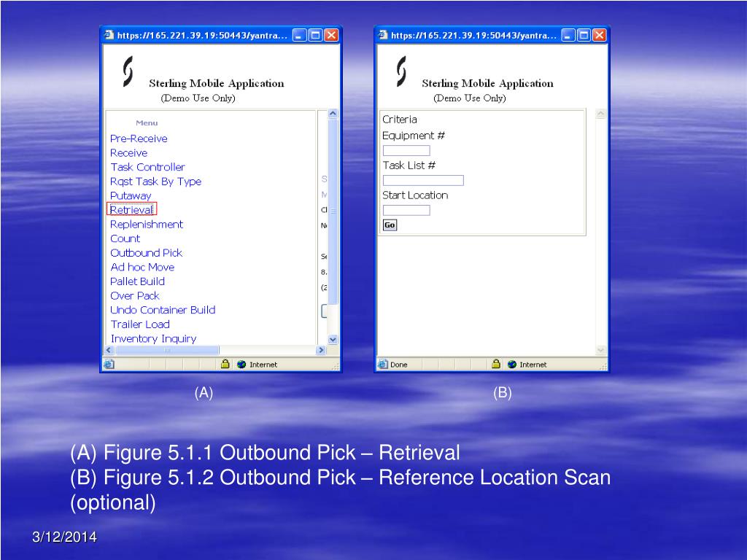Close window B
The height and width of the screenshot is (560, 747).
pos(600,35)
